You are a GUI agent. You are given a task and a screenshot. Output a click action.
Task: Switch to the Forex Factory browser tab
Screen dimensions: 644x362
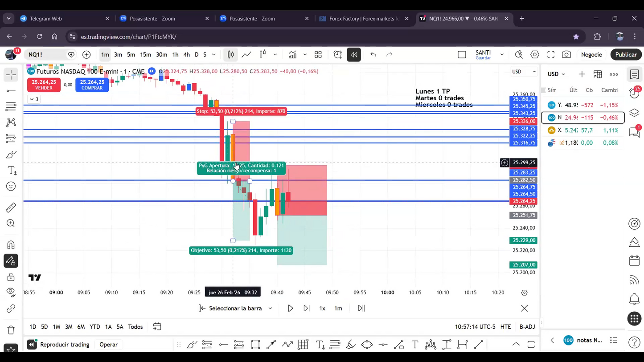click(x=363, y=19)
